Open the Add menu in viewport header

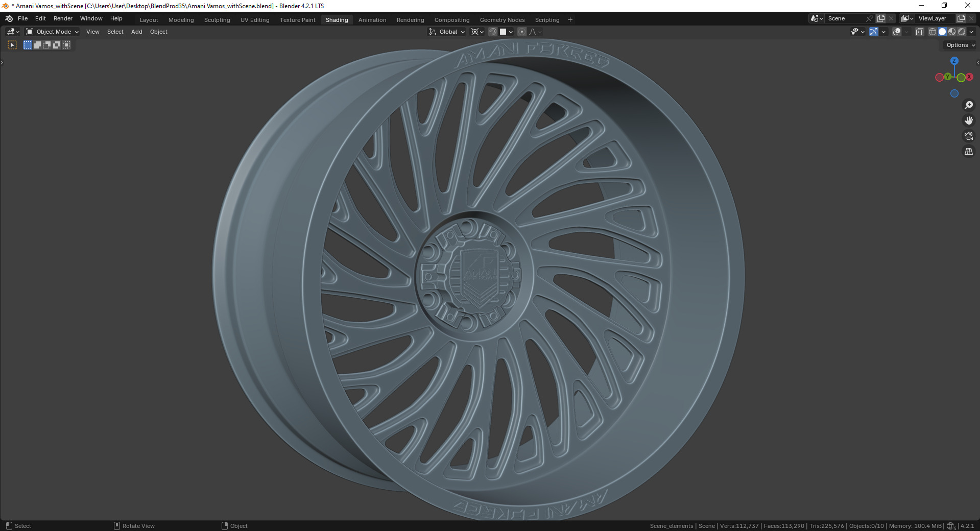coord(137,32)
